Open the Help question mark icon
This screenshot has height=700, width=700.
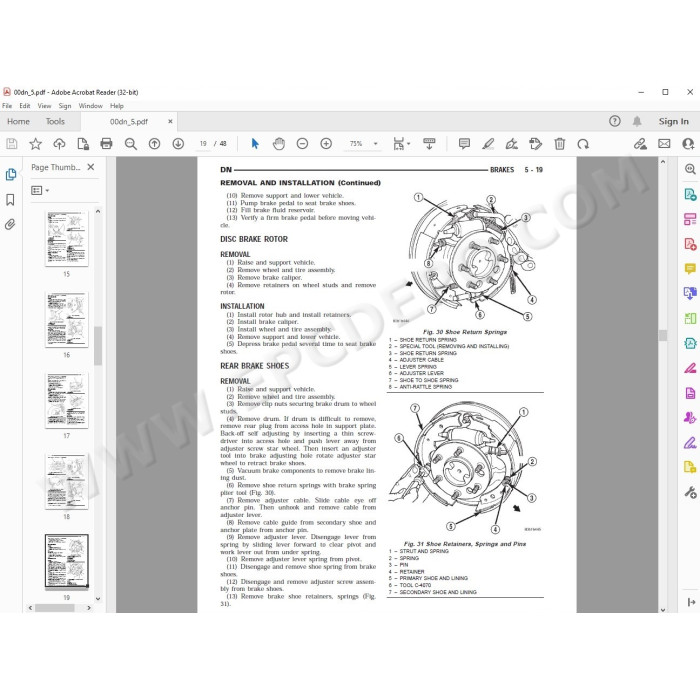615,121
